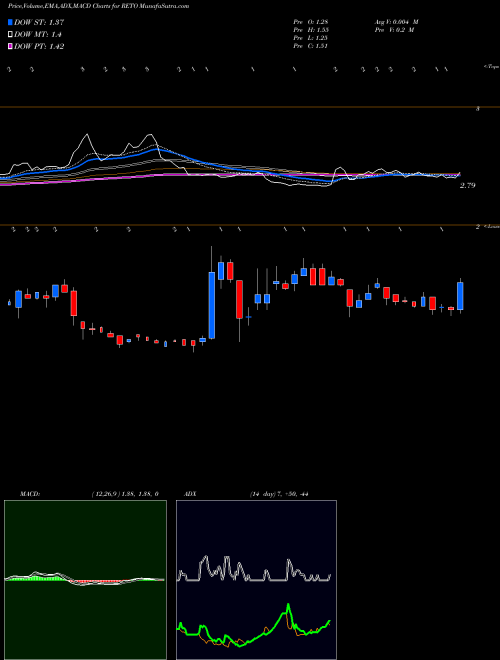Open the green MACD indicator chart panel
500x660 pixels.
[85, 580]
